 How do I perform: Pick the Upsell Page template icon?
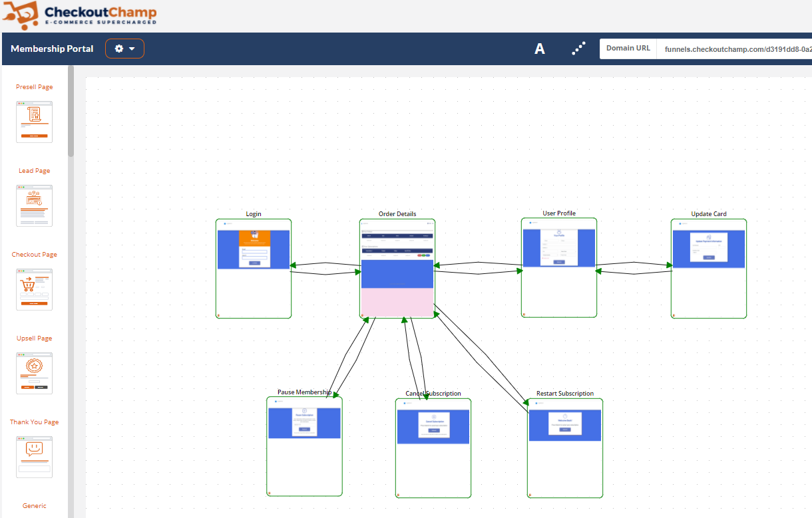pos(34,373)
